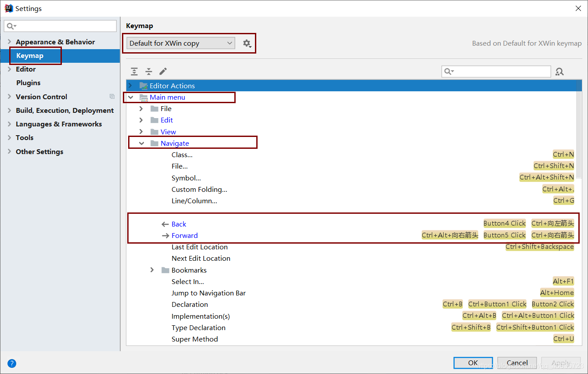Collapse the Main menu node

(130, 97)
